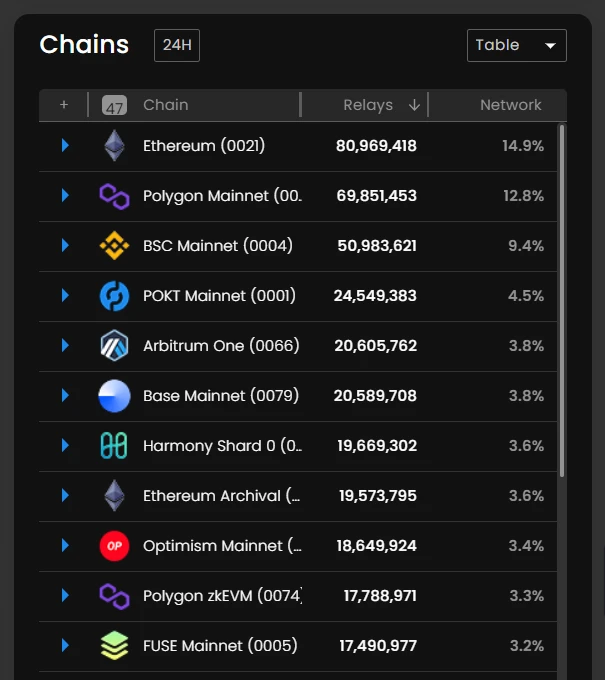Sort by the Relays column header
The width and height of the screenshot is (605, 680).
(x=368, y=105)
